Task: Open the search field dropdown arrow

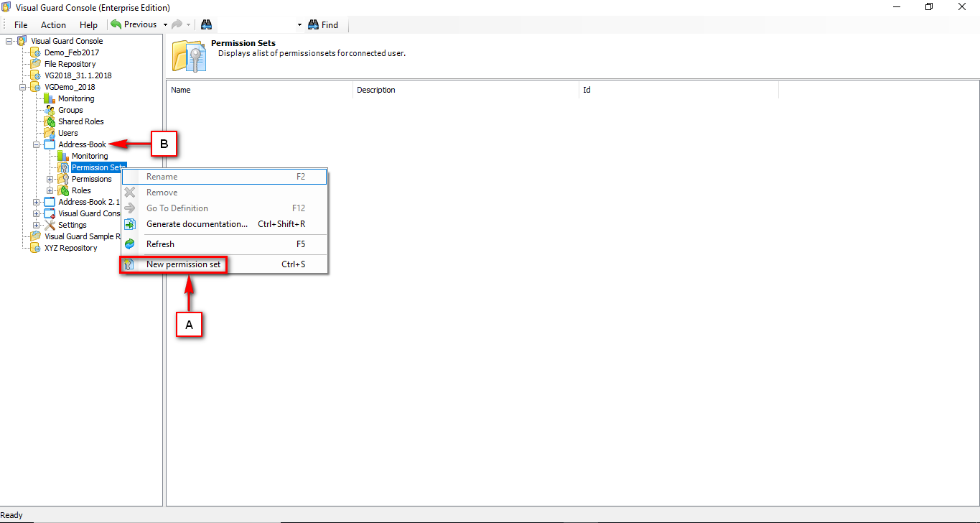Action: 299,24
